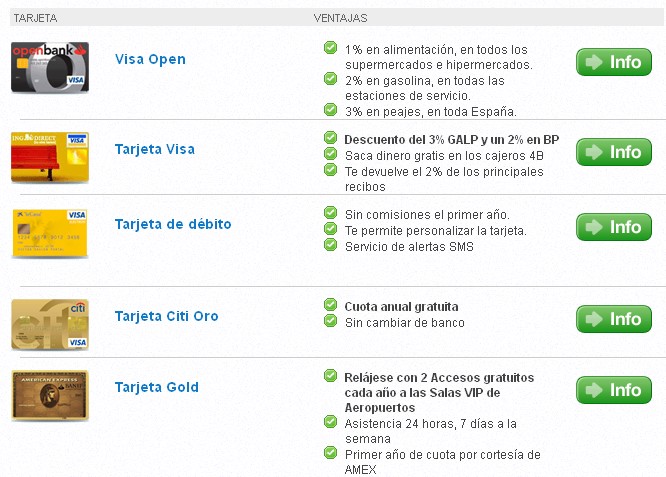
Task: Click the Openbank Visa Open card image
Action: pos(50,67)
